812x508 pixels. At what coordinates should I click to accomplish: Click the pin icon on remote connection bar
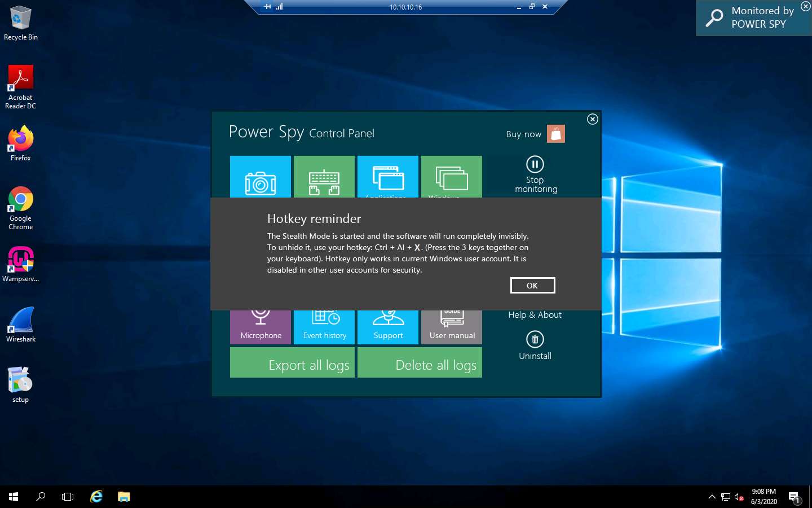pos(268,7)
